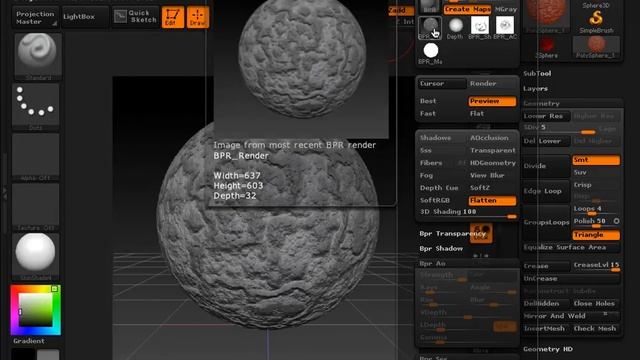The width and height of the screenshot is (640, 360).
Task: Select the Flat render mode
Action: [x=492, y=113]
